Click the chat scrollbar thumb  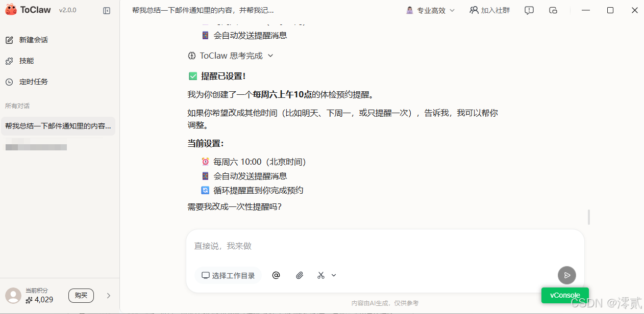588,217
